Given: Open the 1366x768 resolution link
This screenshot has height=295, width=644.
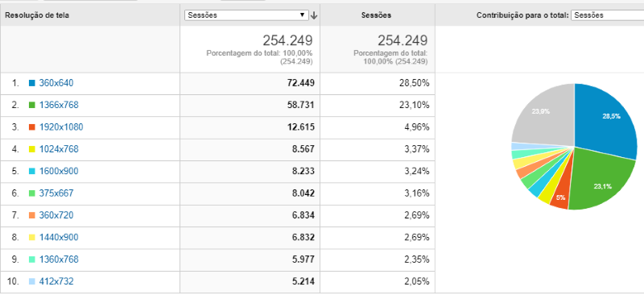Looking at the screenshot, I should pos(59,106).
